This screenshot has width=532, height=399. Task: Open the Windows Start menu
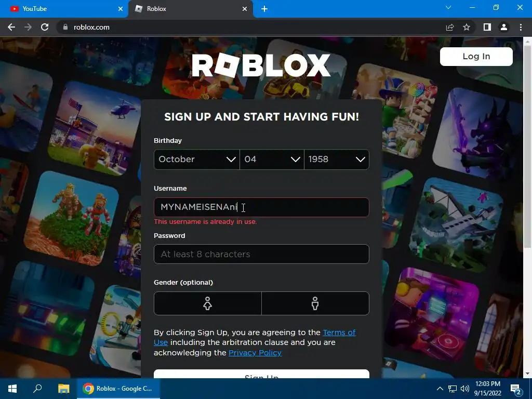pyautogui.click(x=12, y=389)
